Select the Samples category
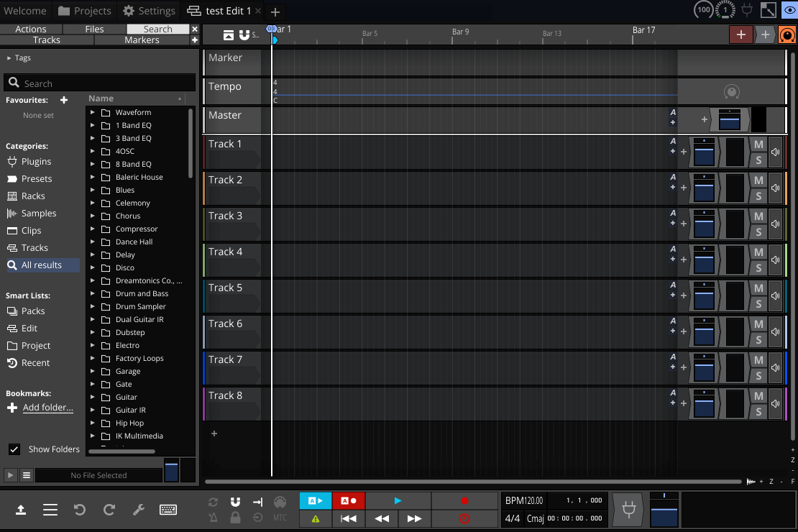 coord(39,214)
